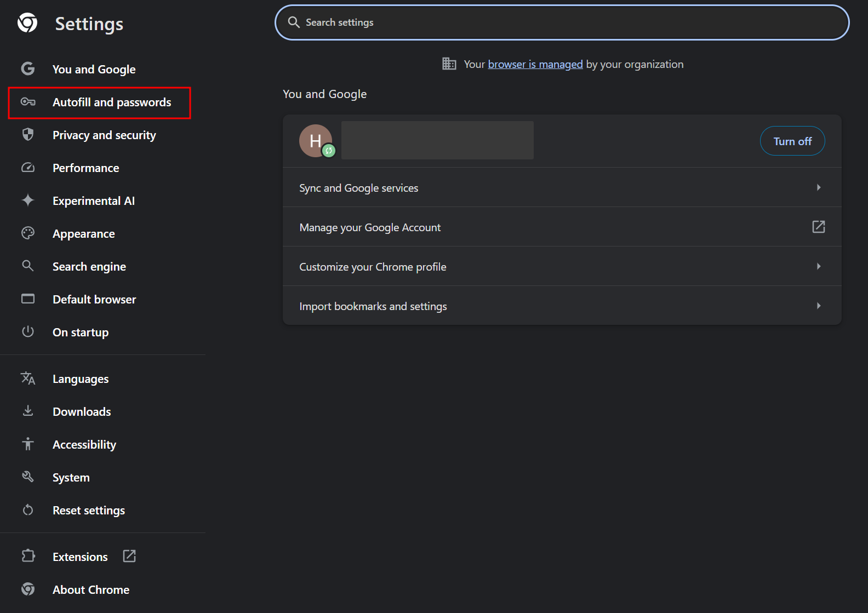Click the power icon for On startup
The height and width of the screenshot is (613, 868).
tap(28, 332)
